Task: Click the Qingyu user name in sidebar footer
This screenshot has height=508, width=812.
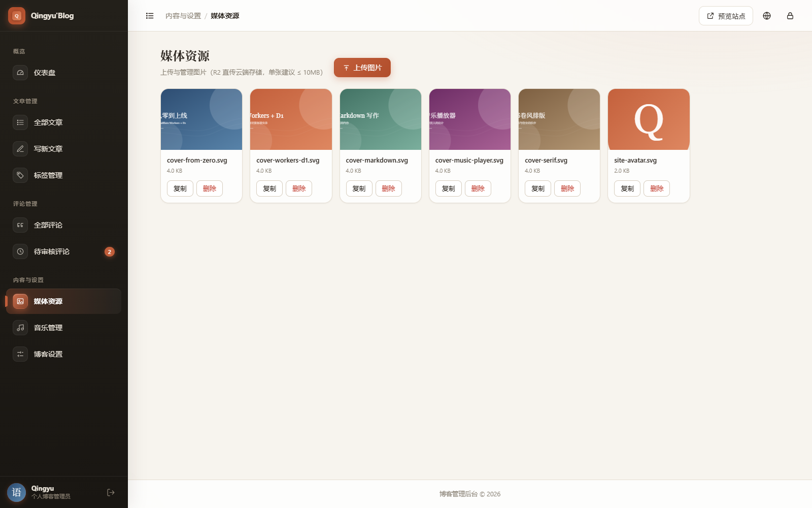Action: (x=43, y=488)
